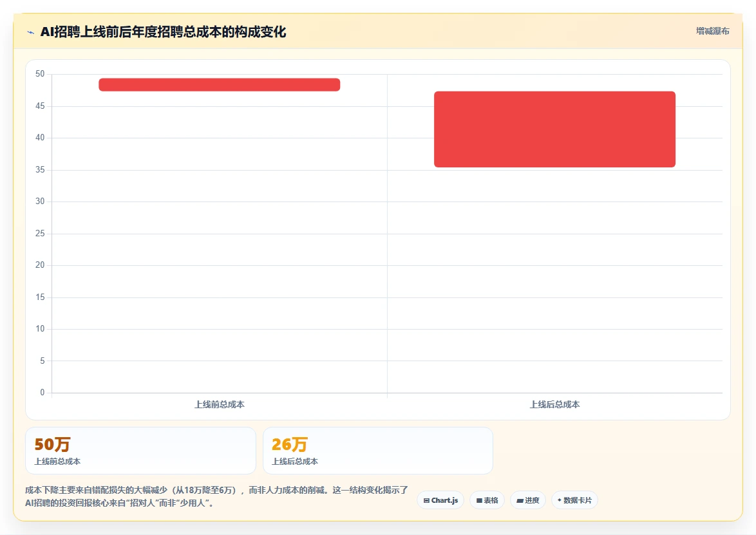Click the 上线前总成本 x-axis label

(x=220, y=404)
